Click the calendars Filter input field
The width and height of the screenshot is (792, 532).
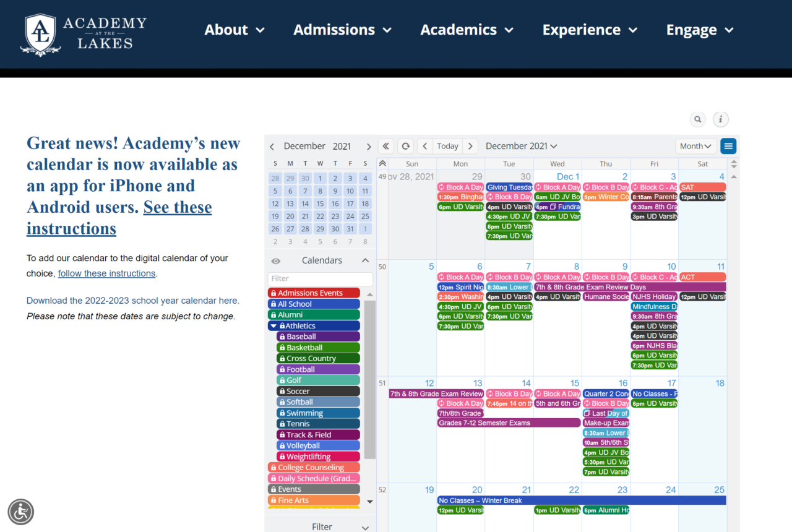click(320, 279)
